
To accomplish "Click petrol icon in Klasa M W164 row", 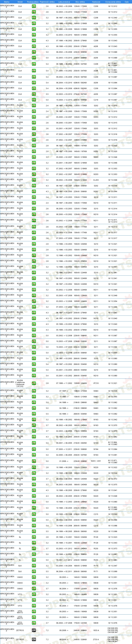I will click(x=34, y=449).
